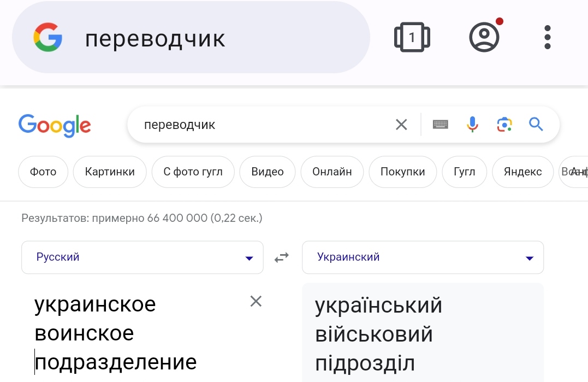Select the Видео filter chip
This screenshot has width=588, height=382.
pyautogui.click(x=268, y=172)
